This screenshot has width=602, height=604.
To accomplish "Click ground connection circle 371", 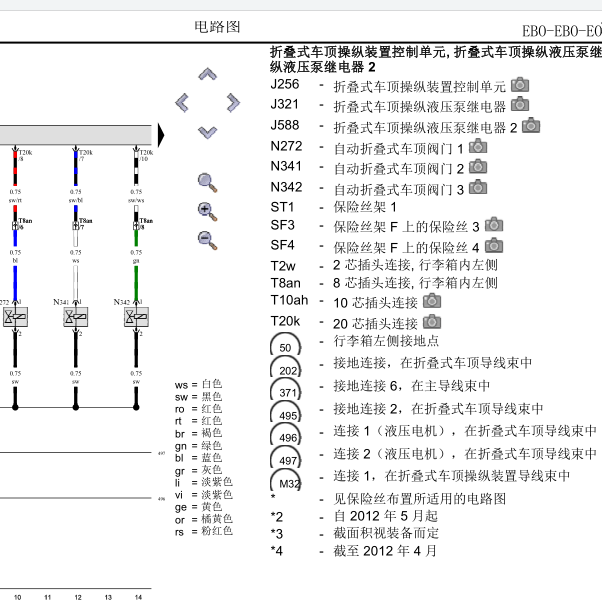I will pos(285,389).
